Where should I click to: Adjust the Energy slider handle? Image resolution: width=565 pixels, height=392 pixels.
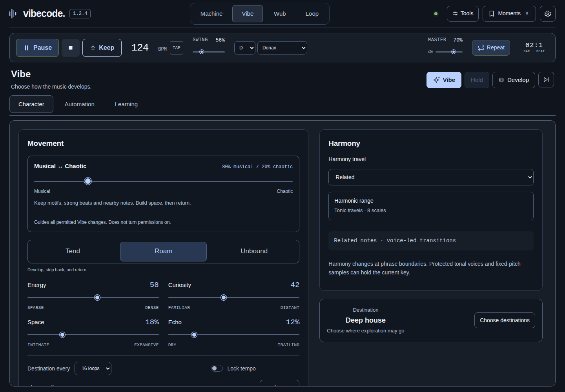[97, 298]
